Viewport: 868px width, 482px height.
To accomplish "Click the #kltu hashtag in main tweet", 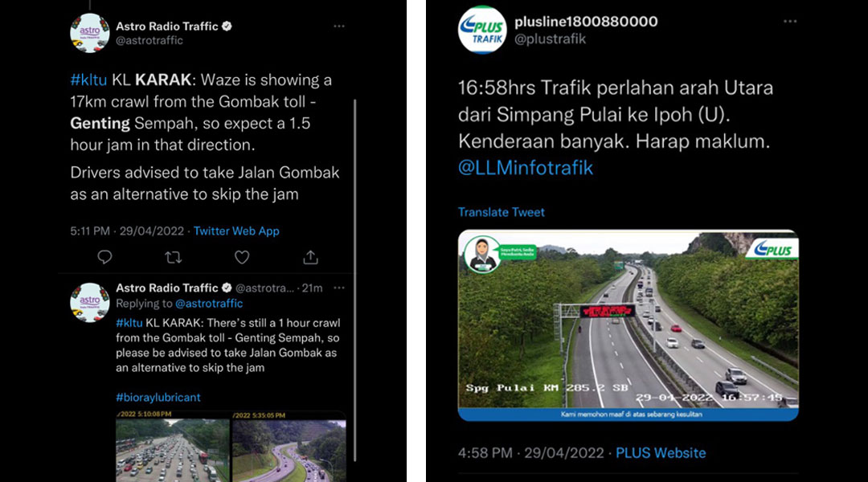I will (88, 80).
